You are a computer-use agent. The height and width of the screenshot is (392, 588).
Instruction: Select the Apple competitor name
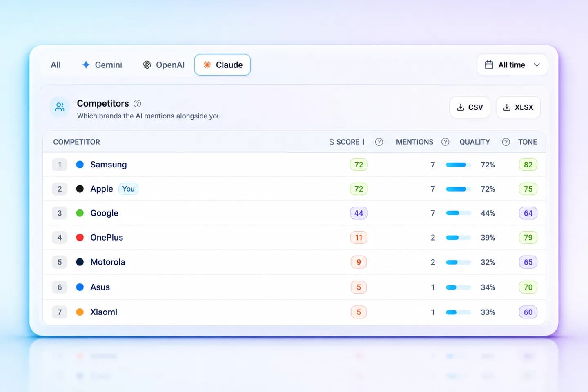(102, 189)
